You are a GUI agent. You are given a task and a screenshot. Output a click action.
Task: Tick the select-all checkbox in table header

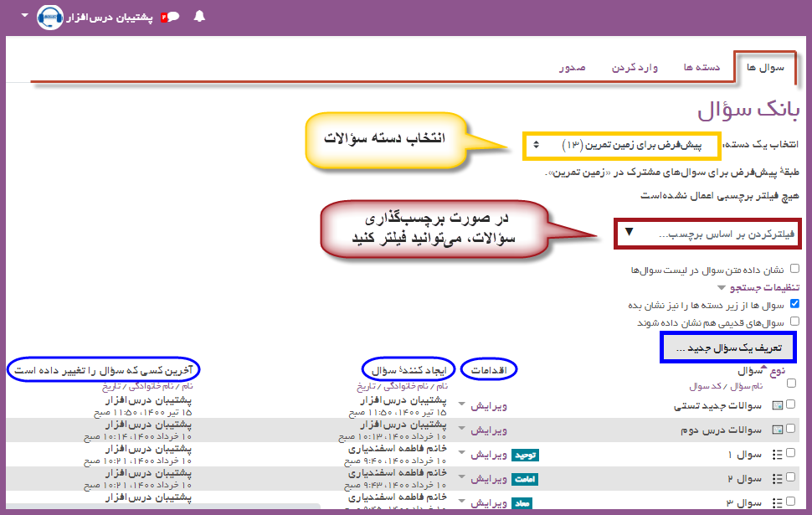791,384
